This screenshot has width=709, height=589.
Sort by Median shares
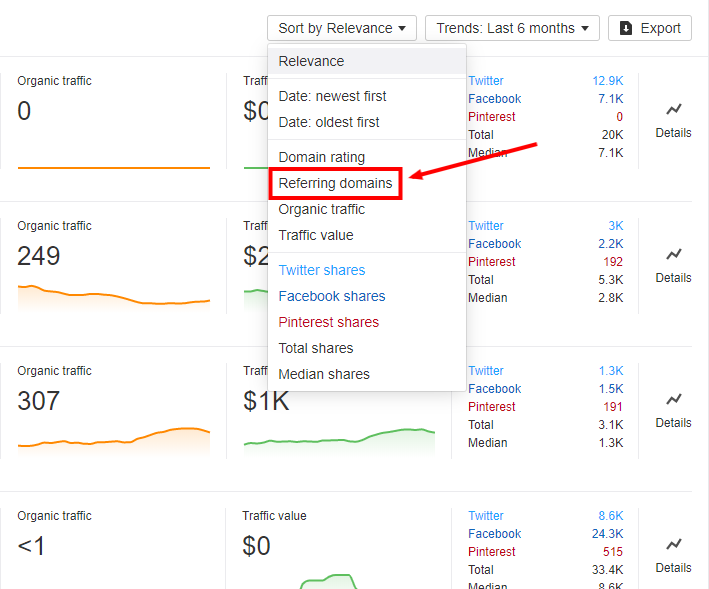tap(324, 374)
